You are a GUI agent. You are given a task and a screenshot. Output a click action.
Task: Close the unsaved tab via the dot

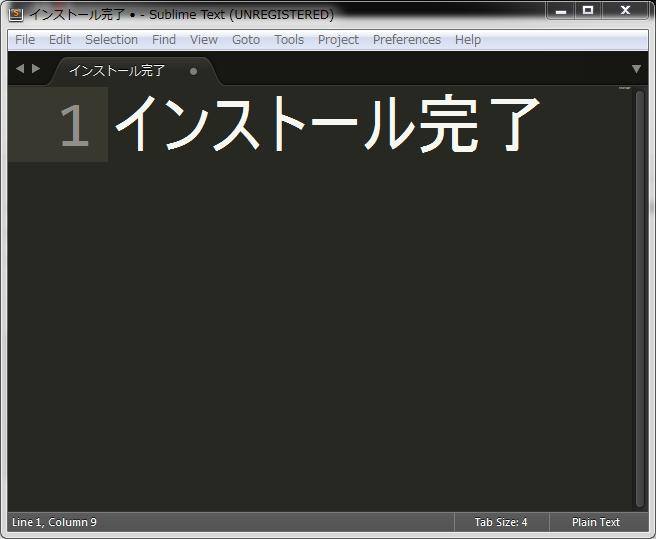[193, 72]
